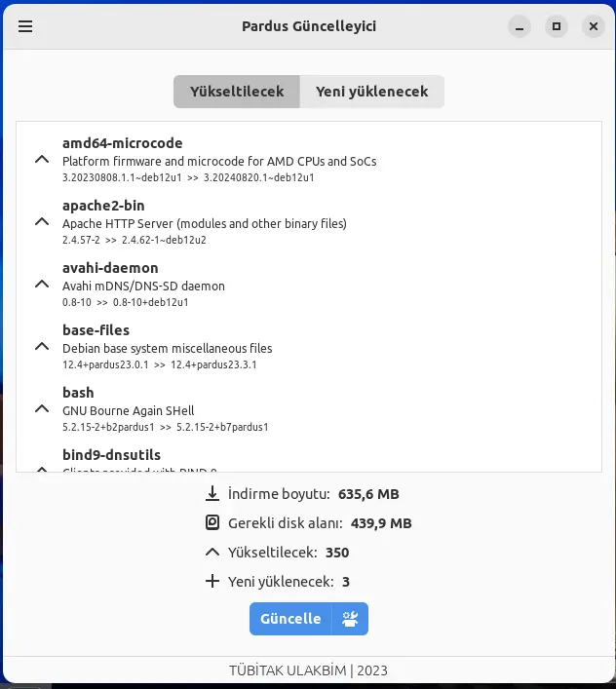The width and height of the screenshot is (616, 689).
Task: Click the Pardus Güncelleyici window title
Action: [x=309, y=26]
